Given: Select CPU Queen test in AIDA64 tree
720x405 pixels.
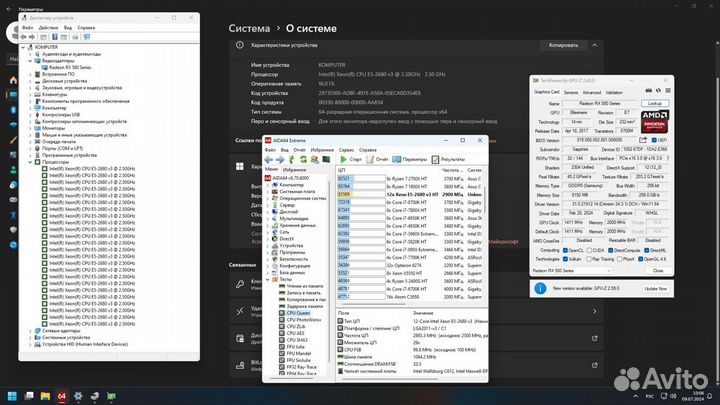Looking at the screenshot, I should point(298,313).
